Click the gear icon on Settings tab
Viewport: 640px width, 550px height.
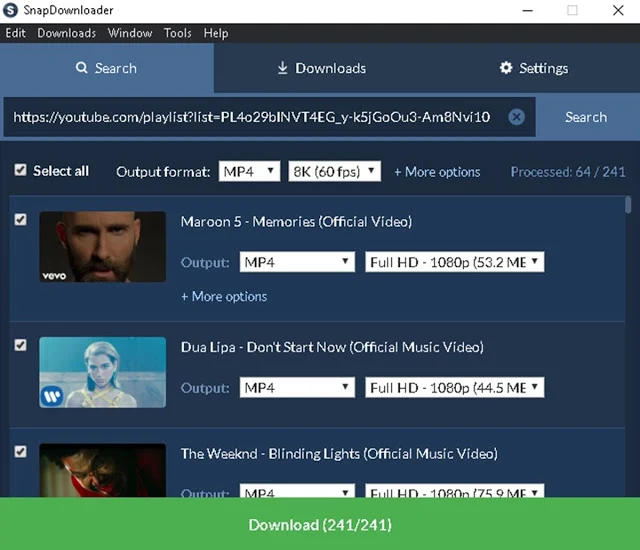pos(506,68)
